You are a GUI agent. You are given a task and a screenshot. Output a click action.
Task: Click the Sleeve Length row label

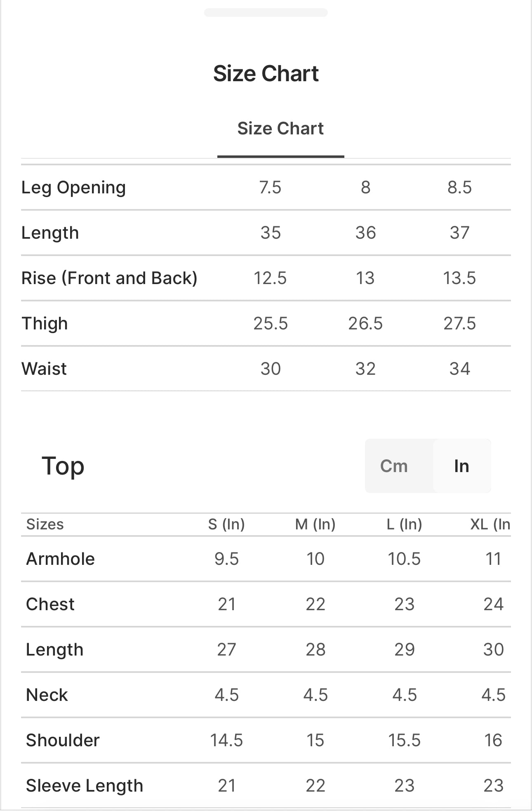[x=85, y=786]
